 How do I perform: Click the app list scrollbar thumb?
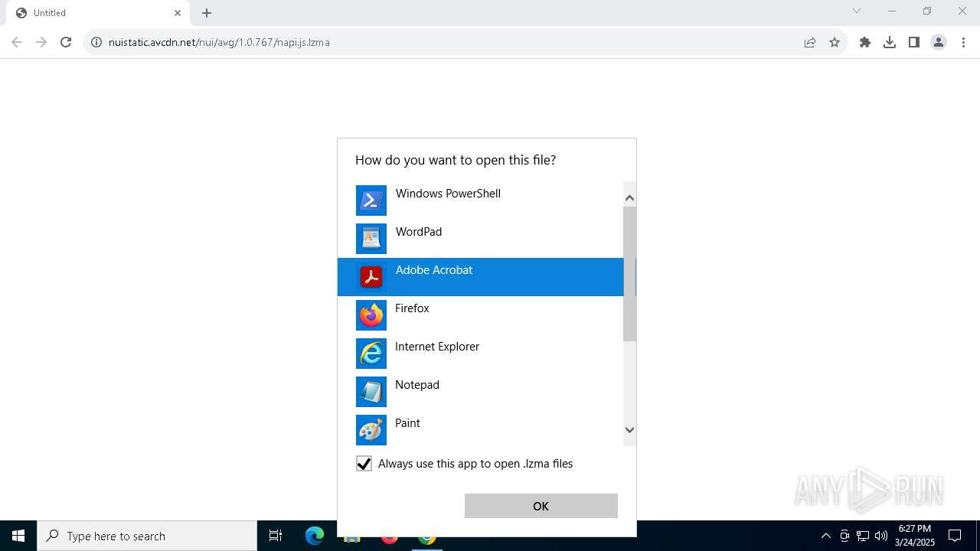[629, 274]
